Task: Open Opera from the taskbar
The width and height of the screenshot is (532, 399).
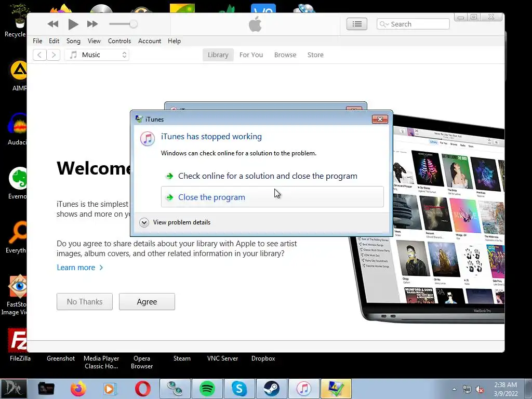Action: point(142,389)
